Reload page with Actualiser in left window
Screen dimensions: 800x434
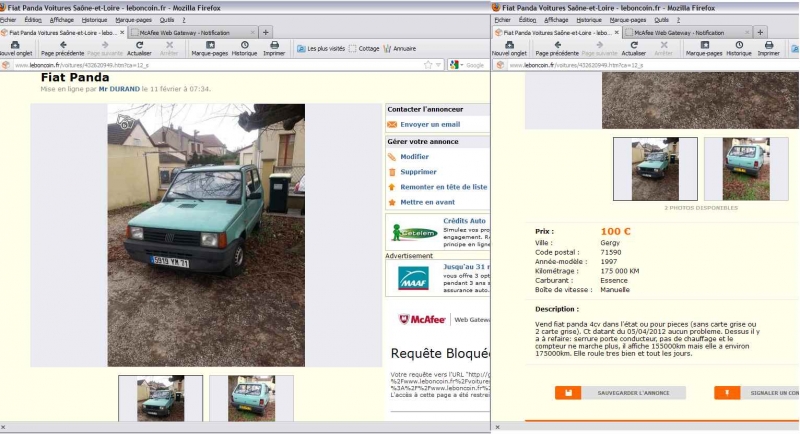click(x=139, y=48)
